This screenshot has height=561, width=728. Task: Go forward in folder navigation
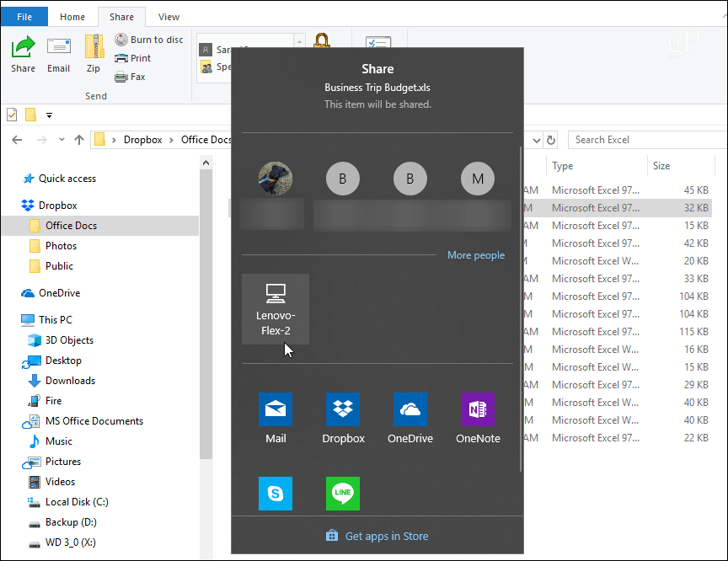[42, 140]
